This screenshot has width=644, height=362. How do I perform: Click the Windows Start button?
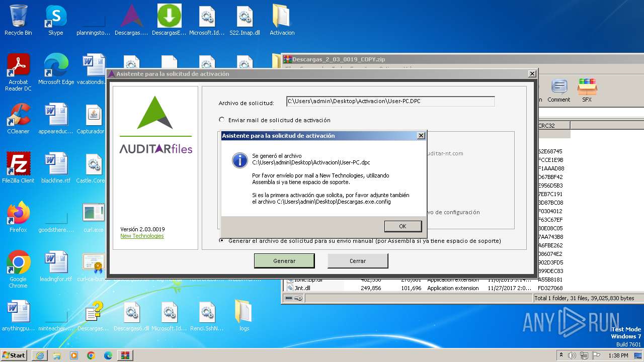tap(14, 355)
